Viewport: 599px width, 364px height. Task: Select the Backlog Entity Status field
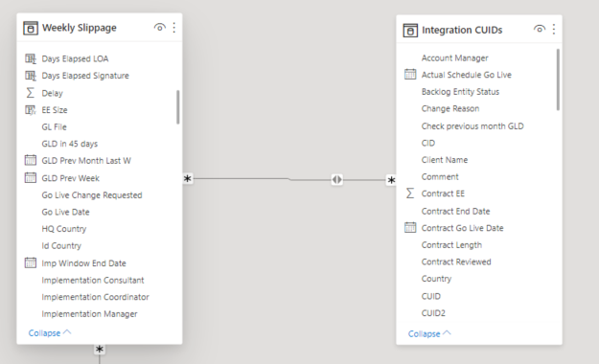coord(460,92)
